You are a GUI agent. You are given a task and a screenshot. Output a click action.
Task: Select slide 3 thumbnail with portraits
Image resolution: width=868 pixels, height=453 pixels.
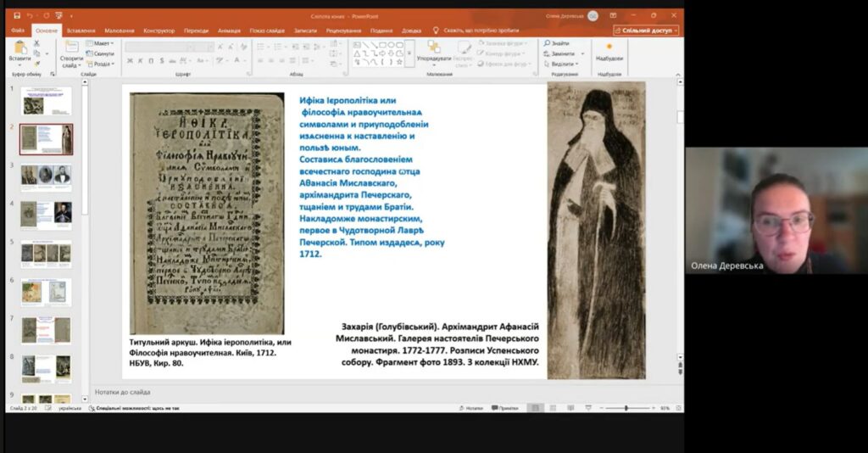tap(47, 178)
